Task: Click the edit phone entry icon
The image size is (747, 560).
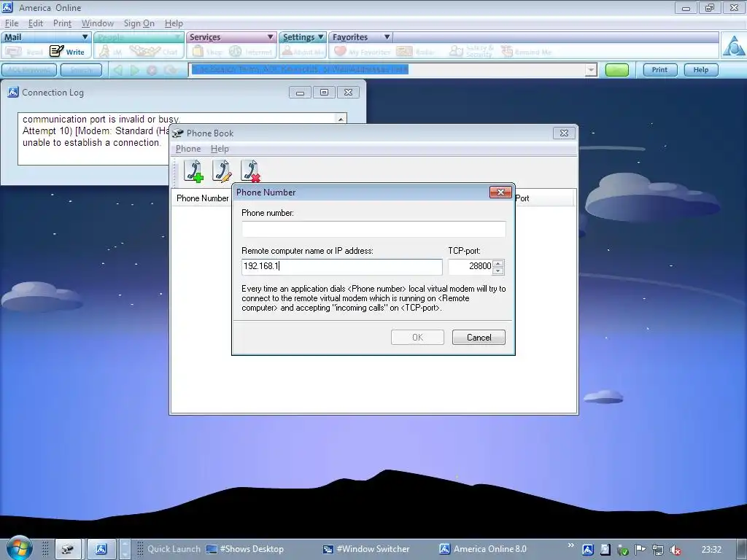Action: pyautogui.click(x=222, y=171)
